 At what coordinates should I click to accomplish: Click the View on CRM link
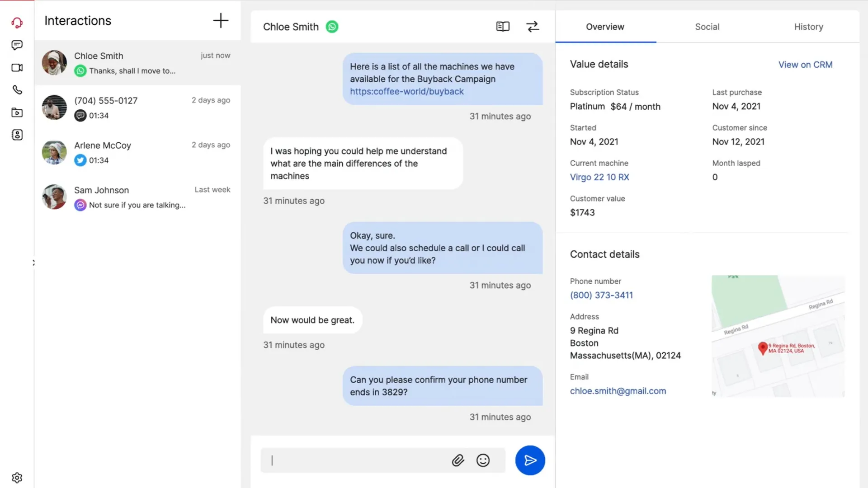coord(805,65)
